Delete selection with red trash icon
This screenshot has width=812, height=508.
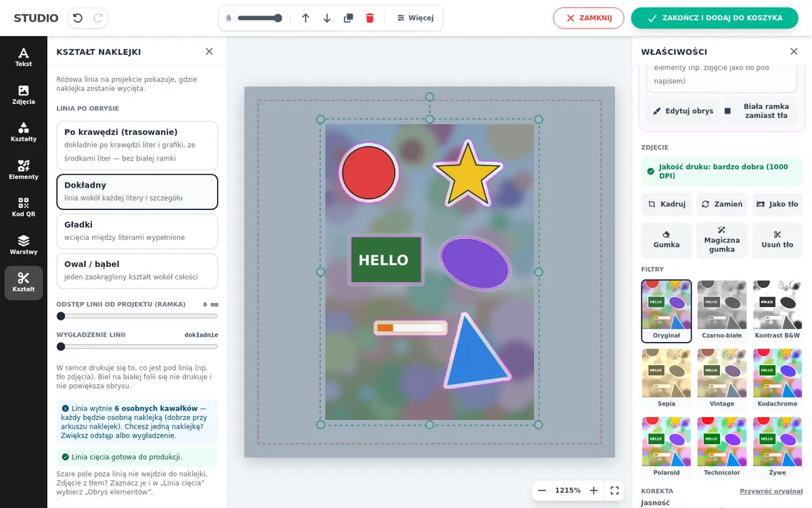point(369,18)
